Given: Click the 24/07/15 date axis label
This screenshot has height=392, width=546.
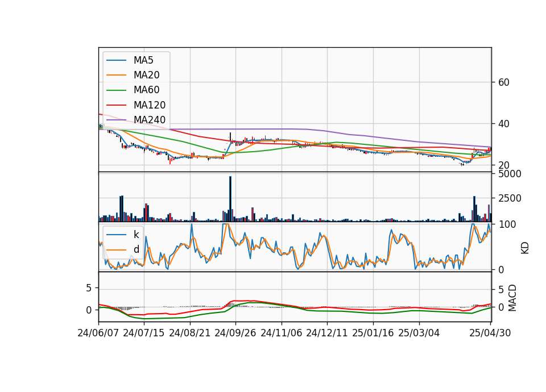Looking at the screenshot, I should (144, 333).
